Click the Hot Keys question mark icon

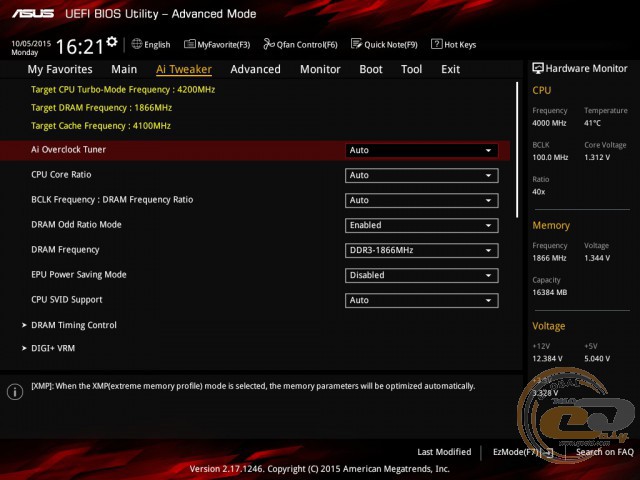[x=437, y=44]
